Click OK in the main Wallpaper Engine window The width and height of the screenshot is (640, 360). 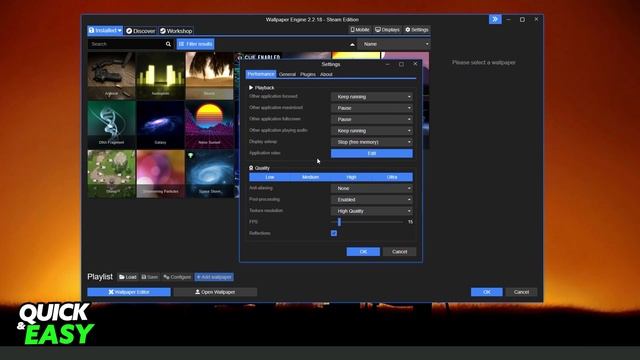click(x=487, y=292)
